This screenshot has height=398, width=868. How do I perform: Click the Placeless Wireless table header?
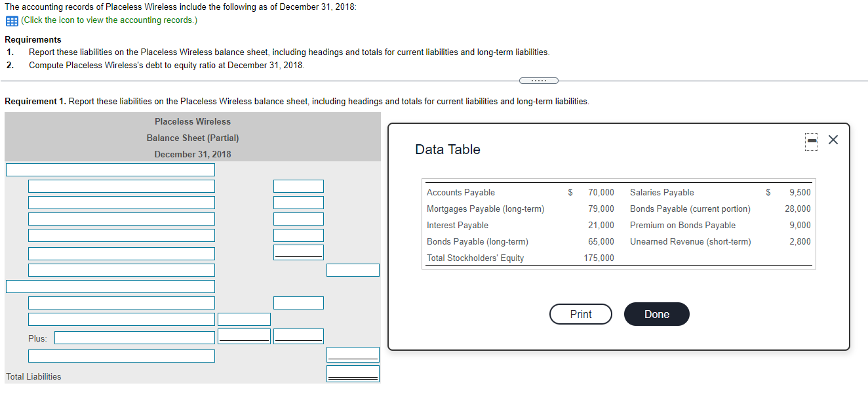(193, 121)
